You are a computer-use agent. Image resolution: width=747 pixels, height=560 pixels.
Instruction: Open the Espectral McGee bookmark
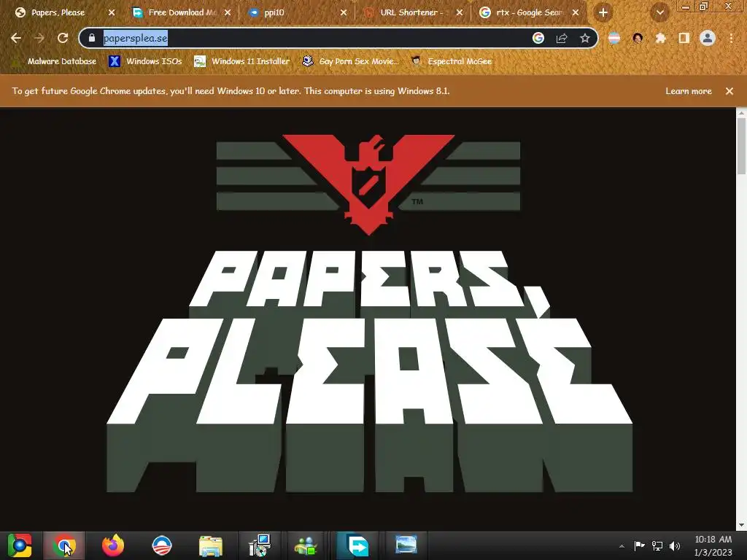[451, 61]
